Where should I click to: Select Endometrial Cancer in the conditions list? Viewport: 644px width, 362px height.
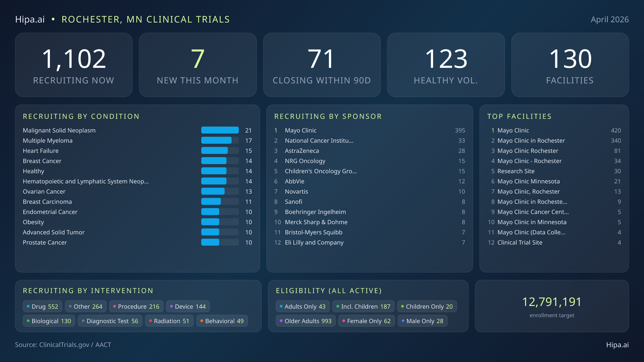pos(137,212)
